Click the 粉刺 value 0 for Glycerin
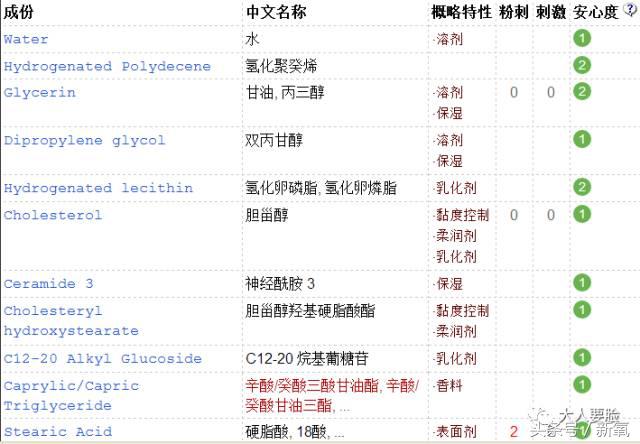640x444 pixels. point(514,93)
